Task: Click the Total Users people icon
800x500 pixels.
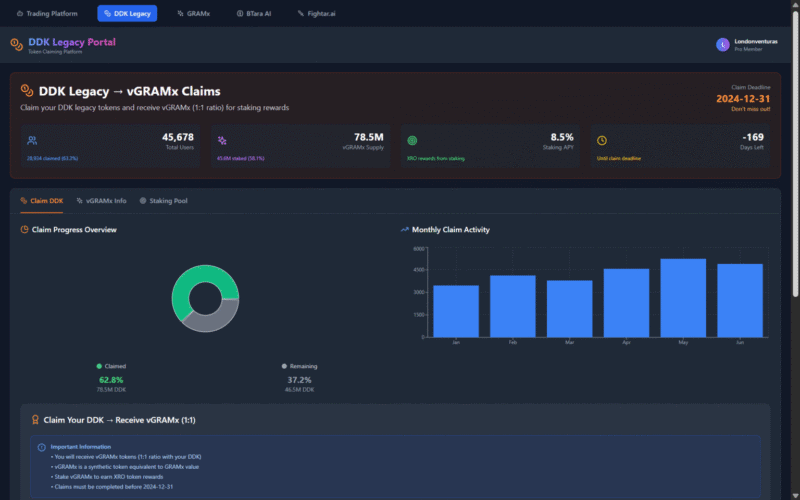Action: [32, 141]
